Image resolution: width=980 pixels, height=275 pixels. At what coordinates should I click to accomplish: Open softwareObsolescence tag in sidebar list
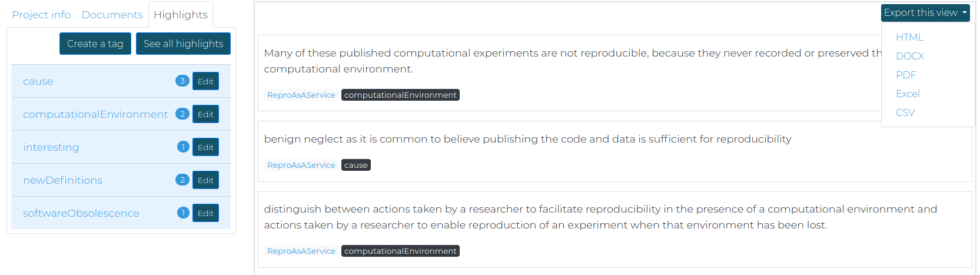click(x=81, y=213)
